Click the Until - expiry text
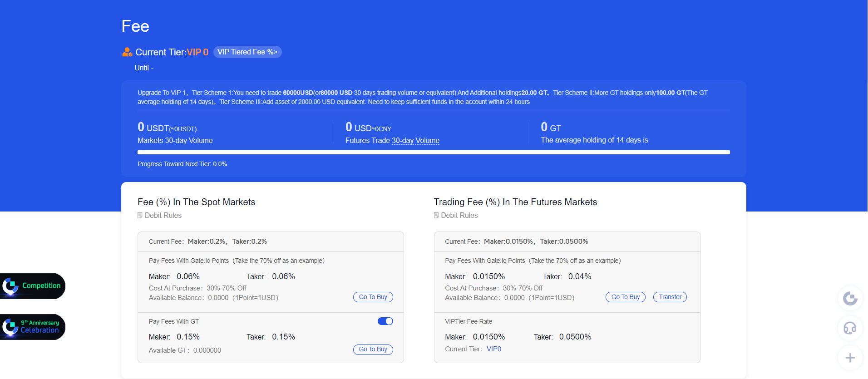Viewport: 868px width, 379px height. pos(144,68)
